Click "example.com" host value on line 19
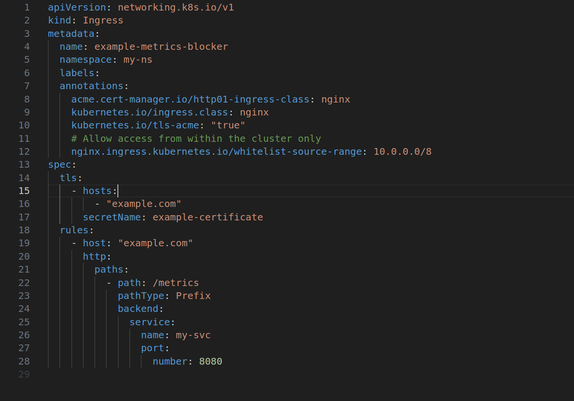Screen dimensions: 574x401 click(x=155, y=243)
